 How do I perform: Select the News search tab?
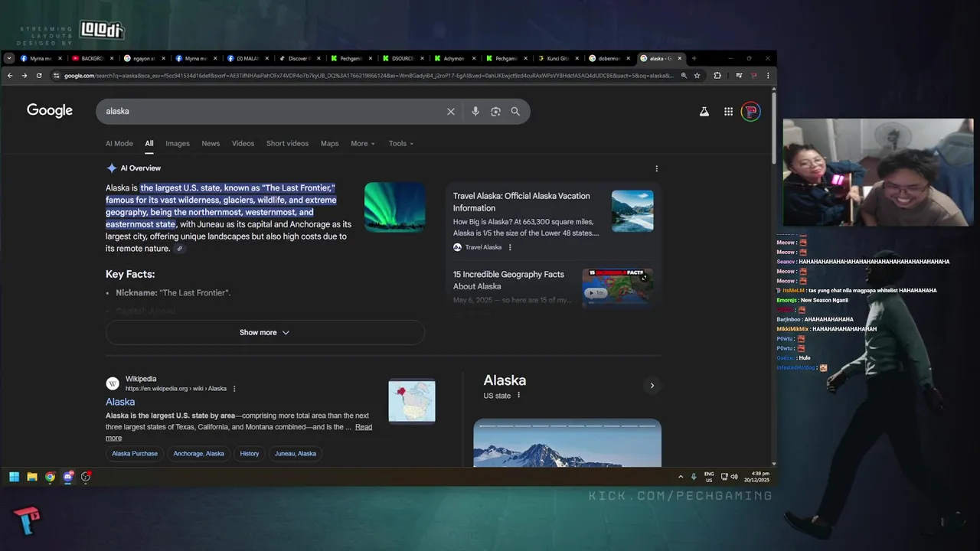click(211, 144)
